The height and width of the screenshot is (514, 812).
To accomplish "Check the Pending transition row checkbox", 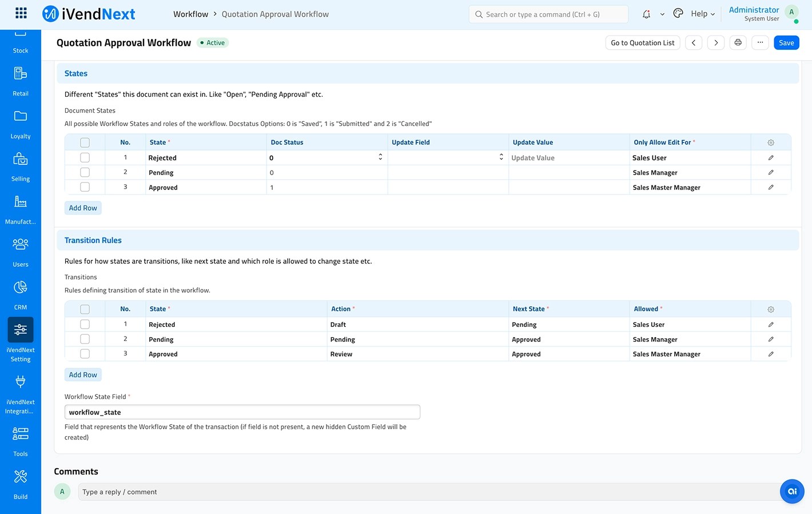I will [85, 339].
